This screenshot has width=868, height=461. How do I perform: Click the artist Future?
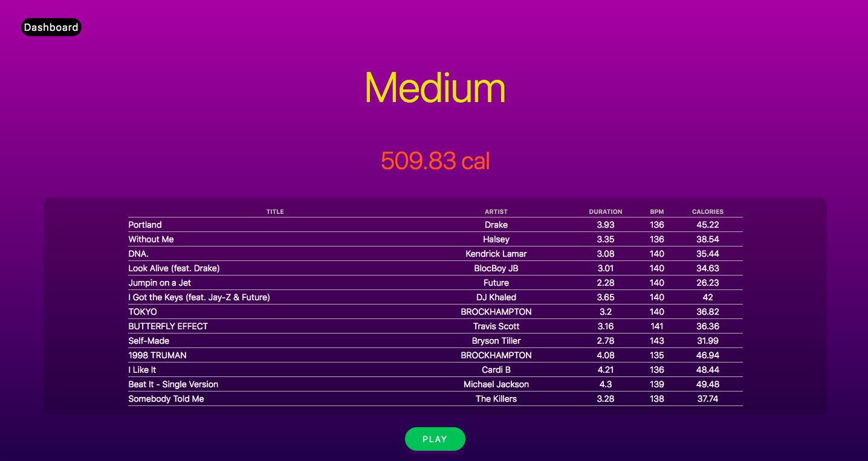click(496, 283)
